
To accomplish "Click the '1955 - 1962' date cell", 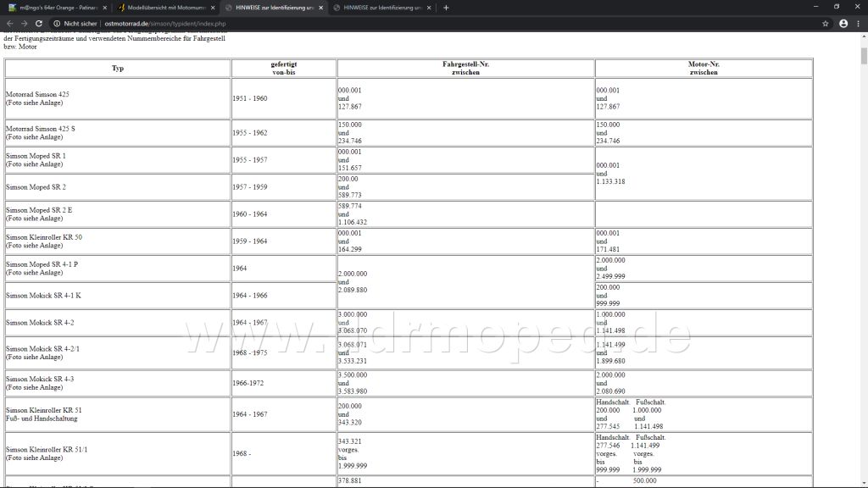I will point(283,133).
